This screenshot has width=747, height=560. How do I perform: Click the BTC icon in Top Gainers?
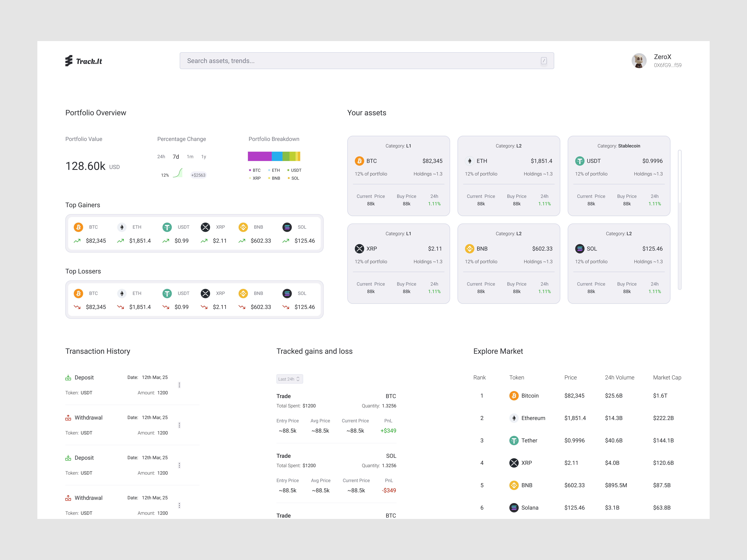coord(78,227)
